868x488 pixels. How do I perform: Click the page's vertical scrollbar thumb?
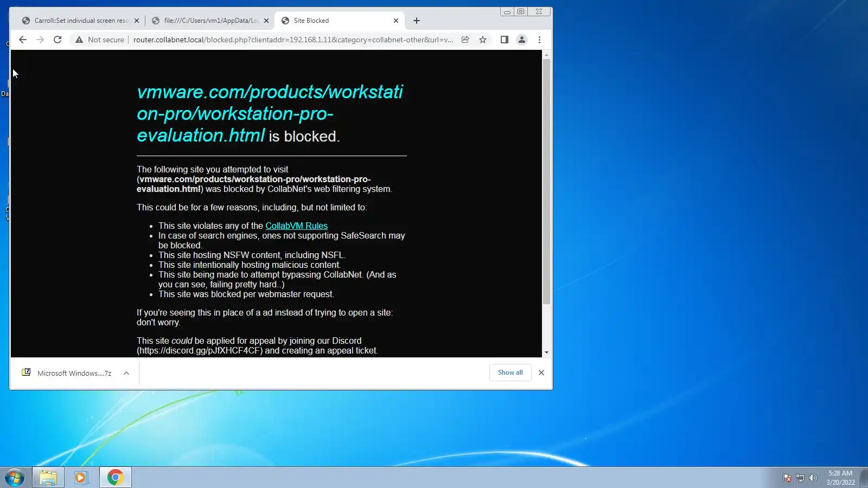coord(547,182)
